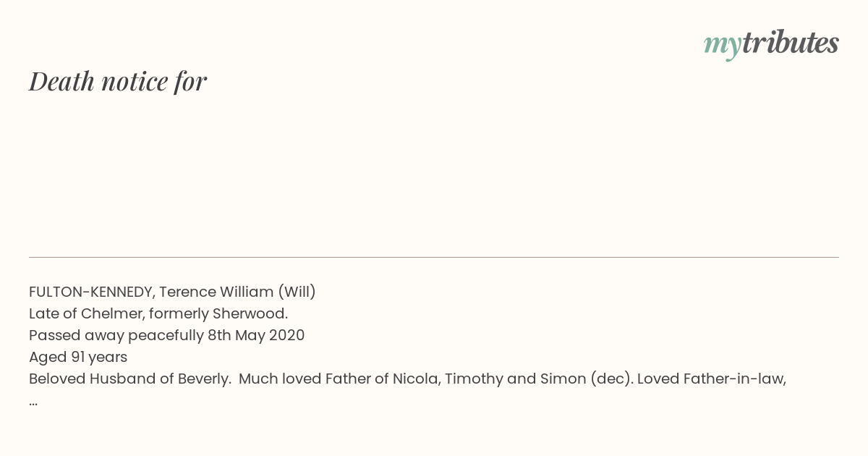Click the word "Sherwood" in notice
The height and width of the screenshot is (456, 868).
tap(248, 313)
